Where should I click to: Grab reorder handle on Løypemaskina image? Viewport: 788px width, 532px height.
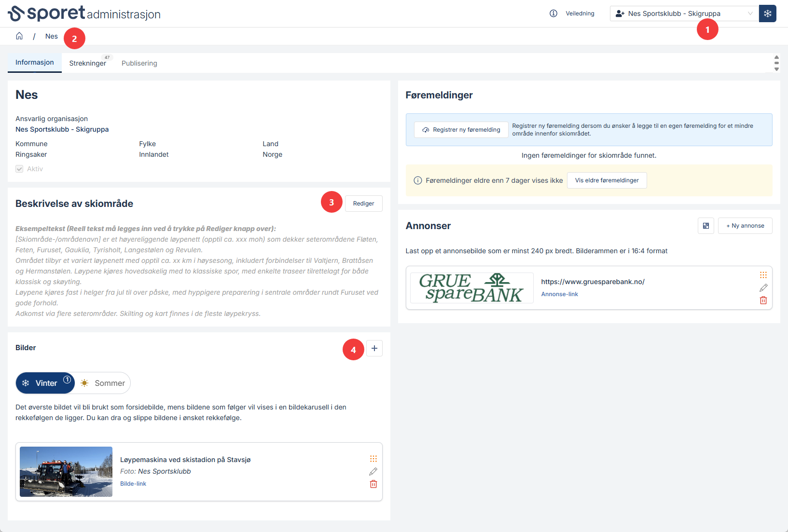[373, 459]
